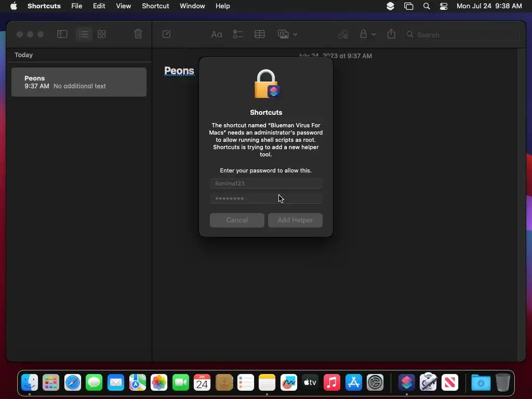Insert a table into the note

click(x=260, y=34)
